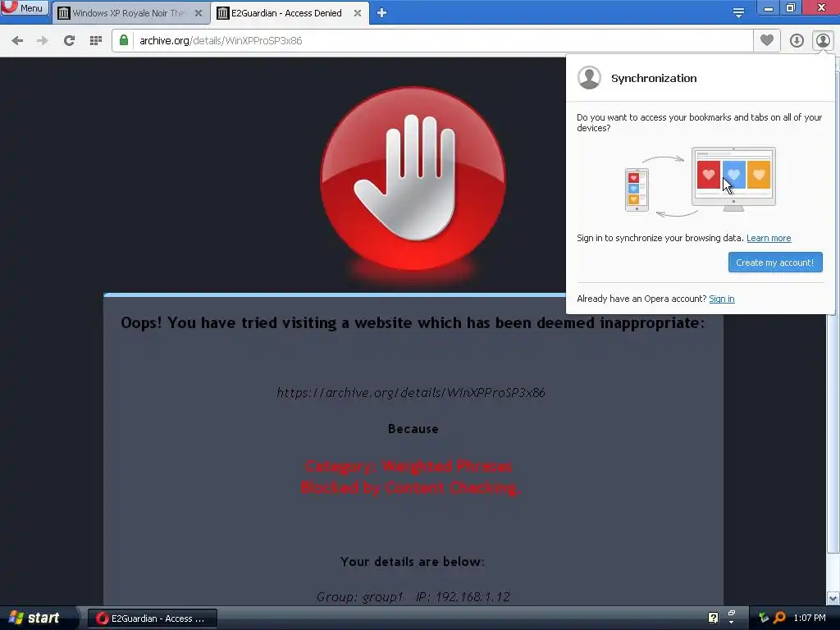Bookmark page with heart icon
This screenshot has height=630, width=840.
[x=767, y=40]
